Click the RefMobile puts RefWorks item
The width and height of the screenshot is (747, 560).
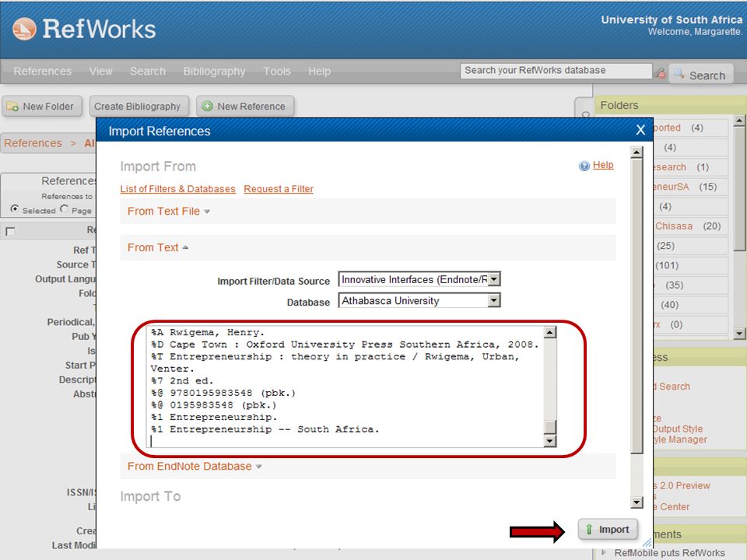pos(669,553)
